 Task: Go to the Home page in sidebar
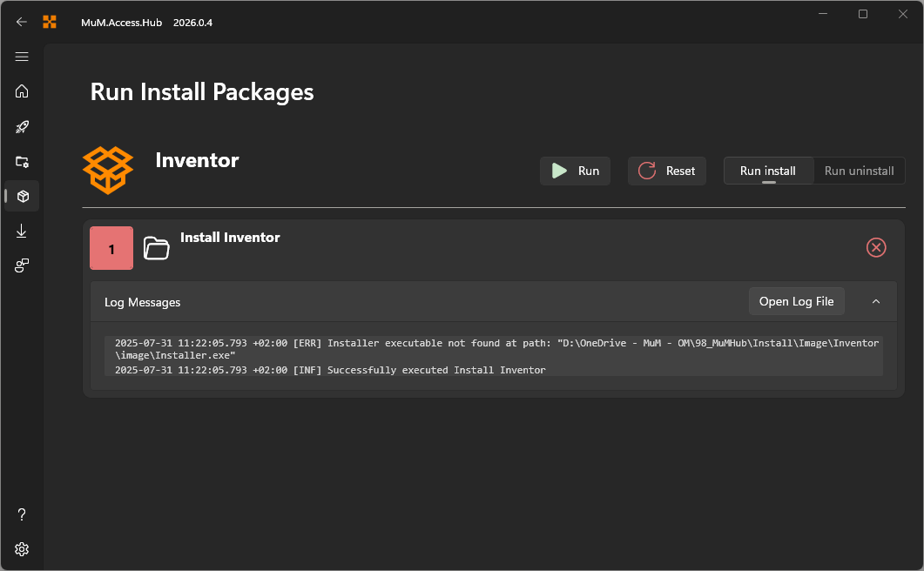[22, 91]
